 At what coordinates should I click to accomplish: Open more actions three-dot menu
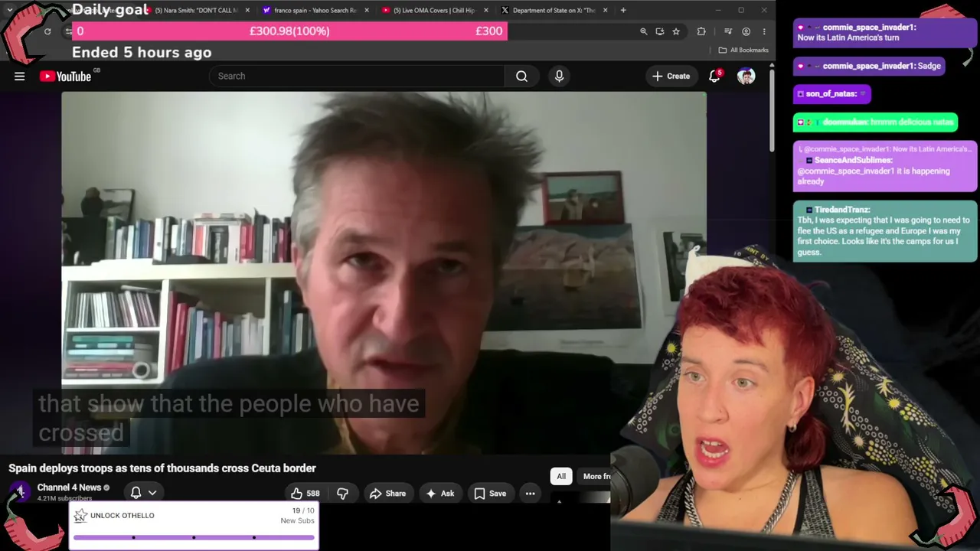click(x=530, y=494)
